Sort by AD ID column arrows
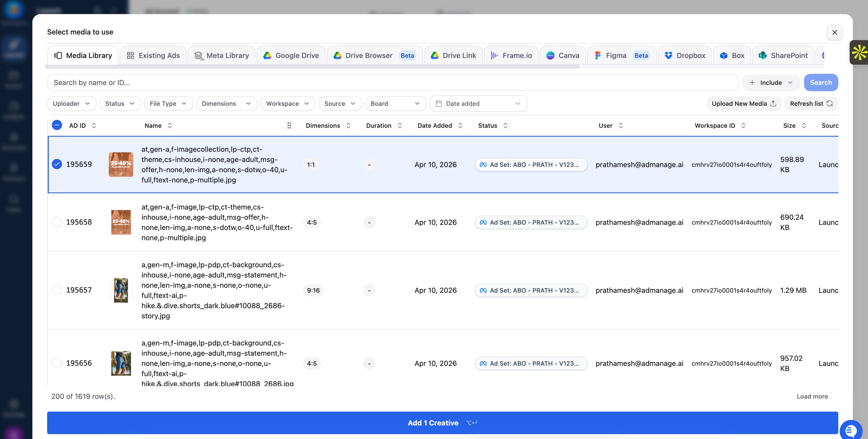 (x=94, y=125)
